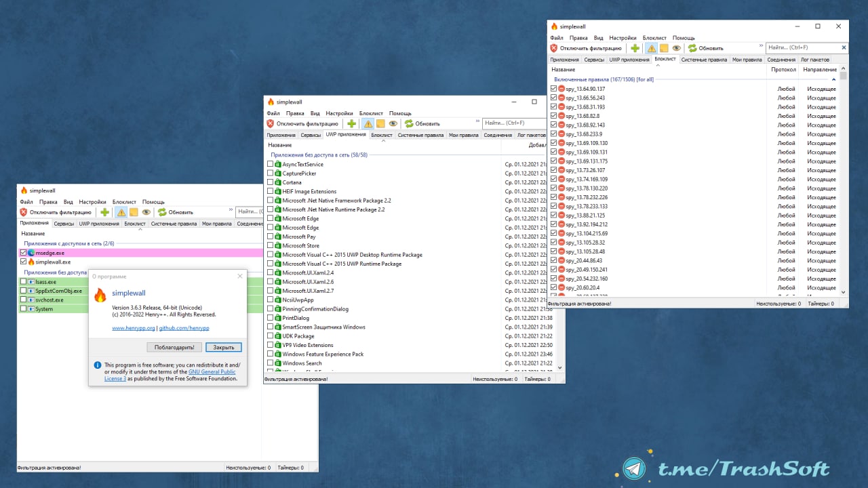Click eye icon in left window toolbar
The height and width of the screenshot is (488, 868).
tap(146, 212)
